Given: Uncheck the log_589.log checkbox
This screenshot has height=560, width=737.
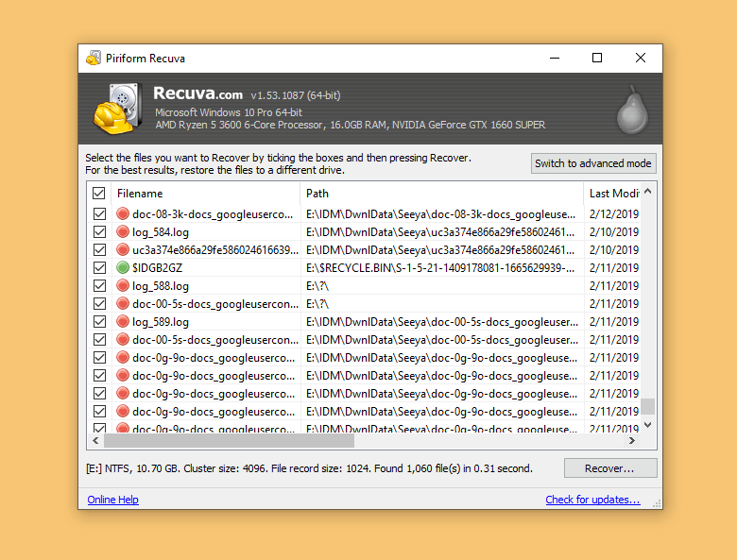Looking at the screenshot, I should (99, 321).
